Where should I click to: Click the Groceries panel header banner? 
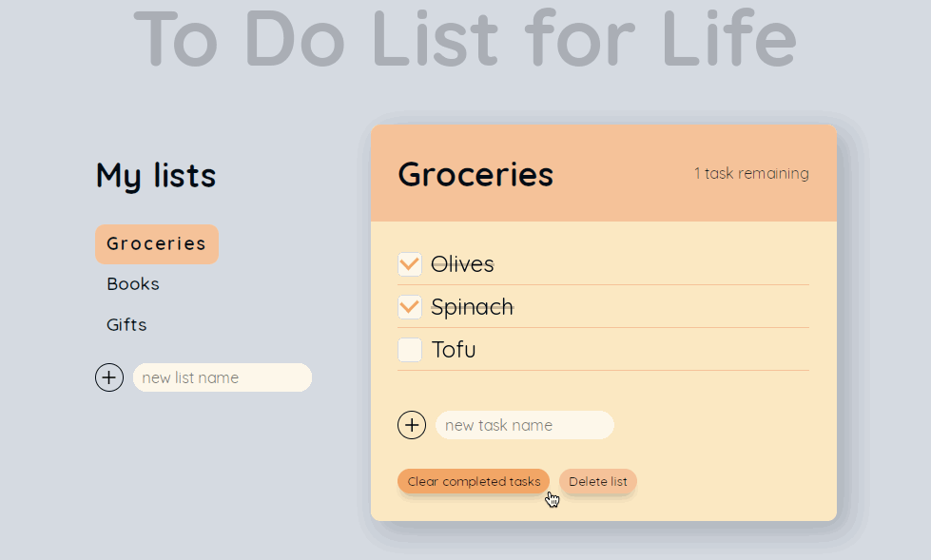[603, 173]
